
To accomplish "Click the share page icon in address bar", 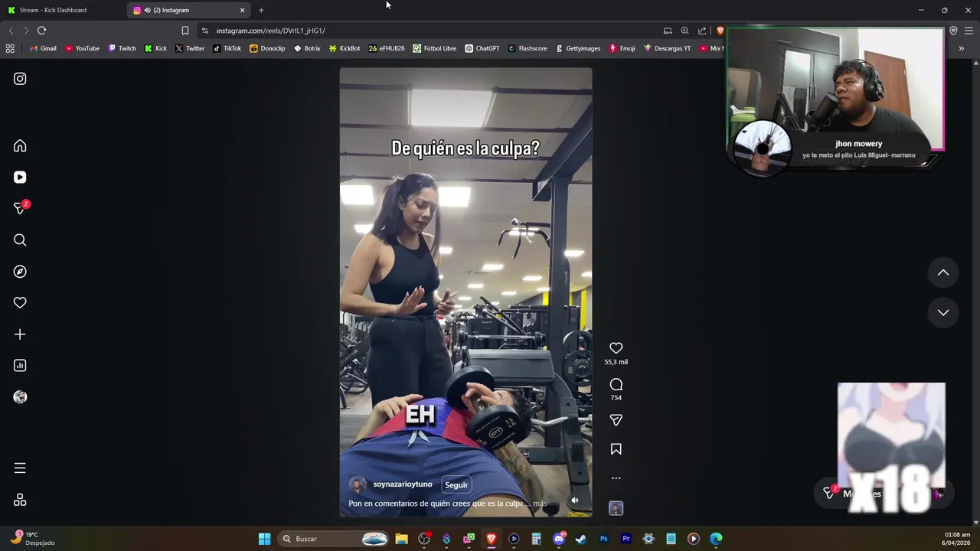I will [702, 31].
